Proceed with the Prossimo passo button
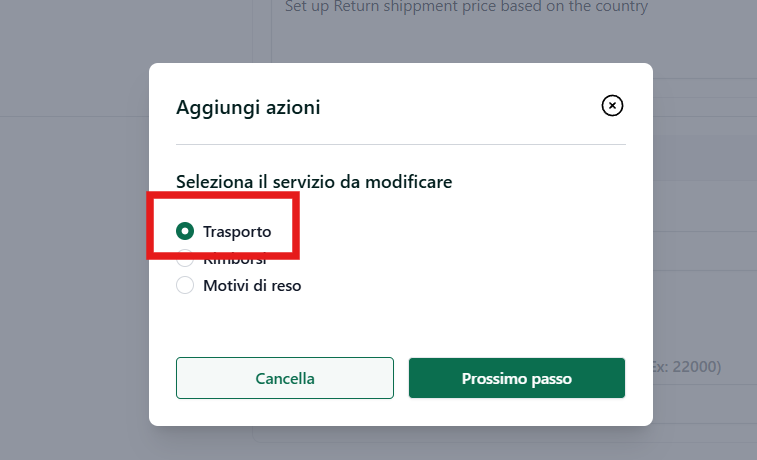 517,378
